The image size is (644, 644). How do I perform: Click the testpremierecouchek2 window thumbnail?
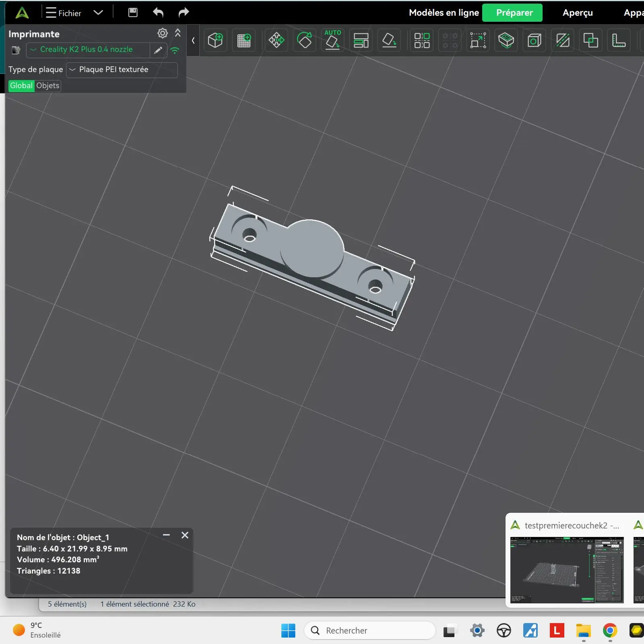pos(567,569)
